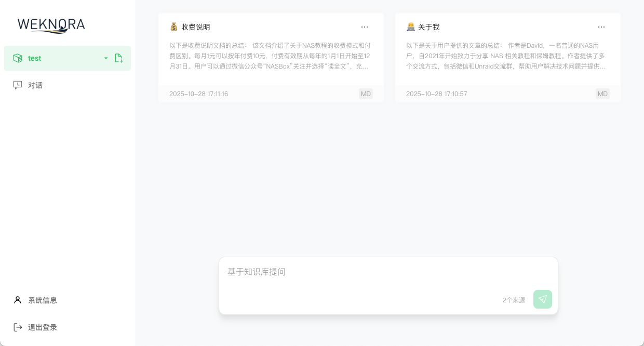Open the 收费说明 document card

pos(271,57)
